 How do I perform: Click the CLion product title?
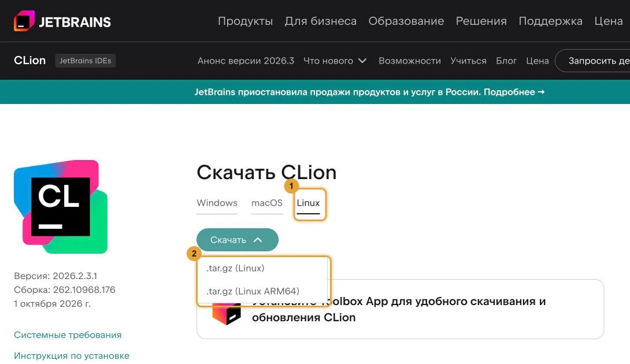29,60
